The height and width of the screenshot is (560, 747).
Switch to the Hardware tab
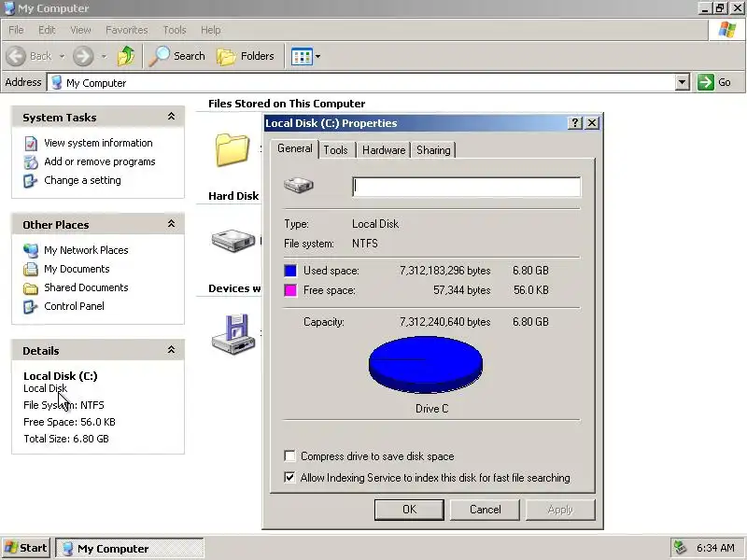[384, 150]
